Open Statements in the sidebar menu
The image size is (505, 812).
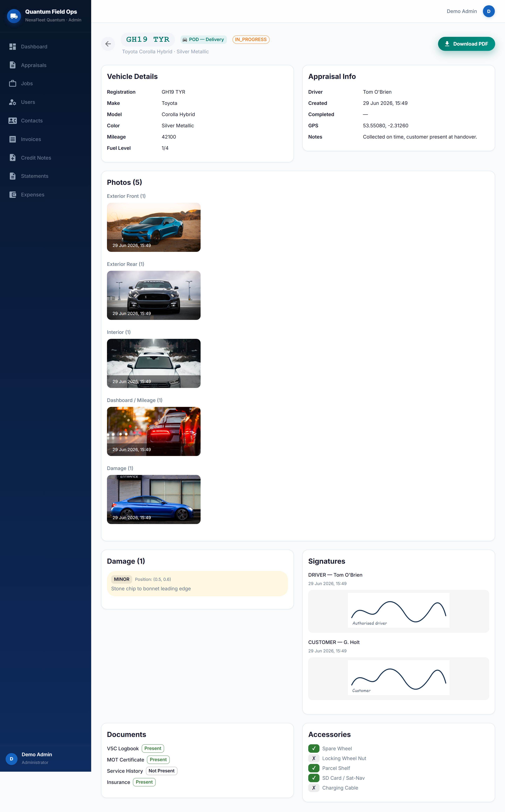tap(45, 176)
